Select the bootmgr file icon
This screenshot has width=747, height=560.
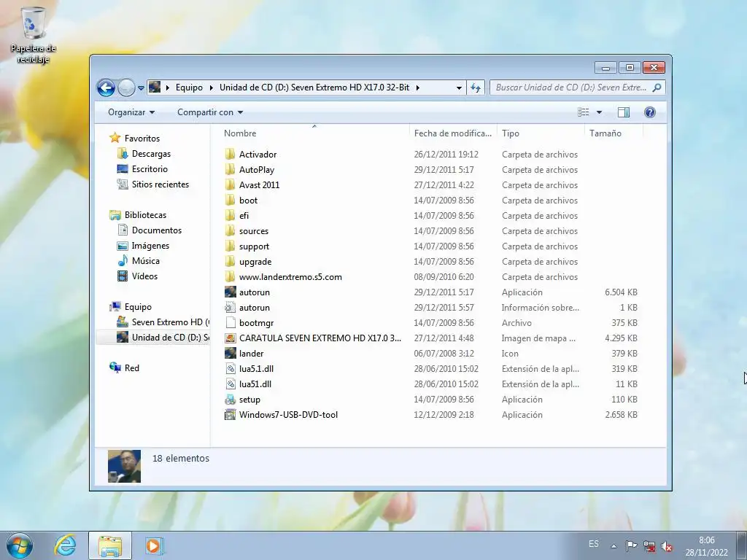pos(230,323)
